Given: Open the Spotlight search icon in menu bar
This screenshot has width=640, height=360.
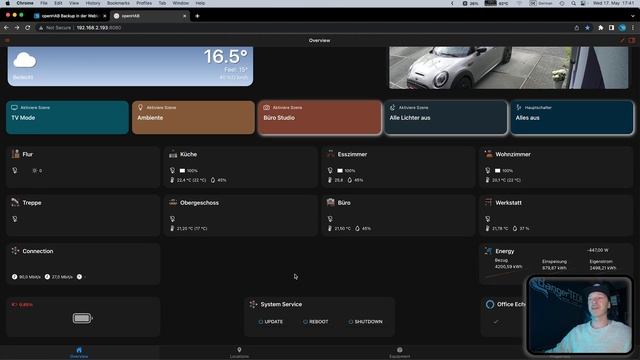Looking at the screenshot, I should pyautogui.click(x=573, y=3).
